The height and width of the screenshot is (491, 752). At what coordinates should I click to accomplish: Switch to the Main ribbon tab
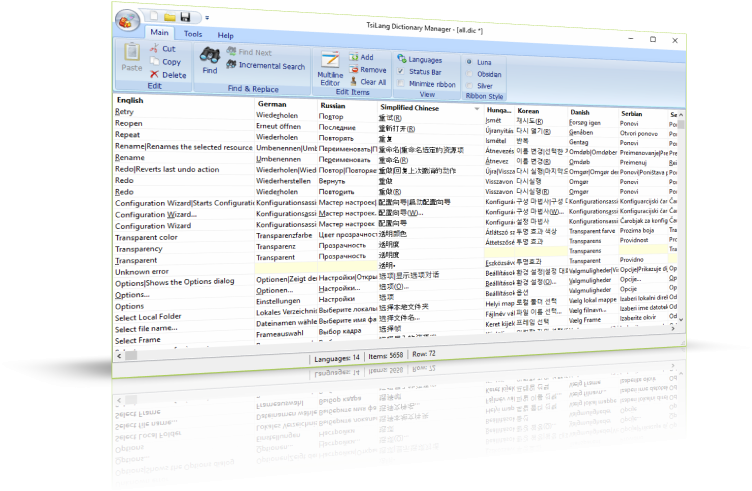tap(159, 32)
